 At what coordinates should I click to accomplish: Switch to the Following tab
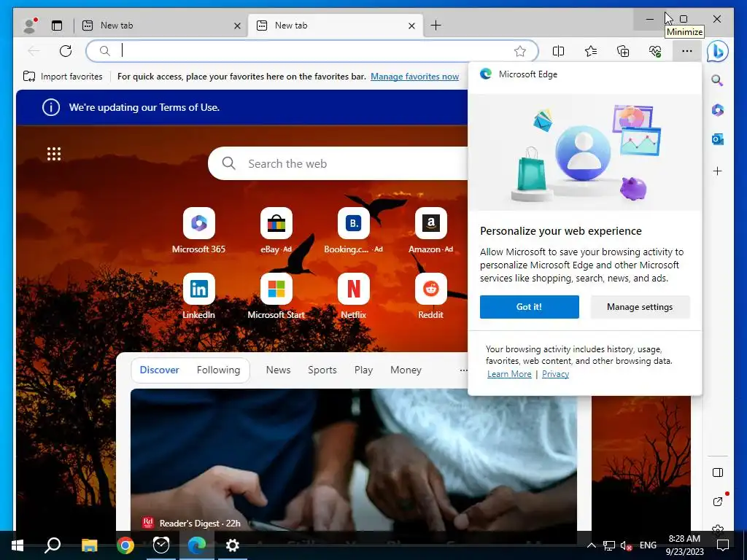(218, 370)
